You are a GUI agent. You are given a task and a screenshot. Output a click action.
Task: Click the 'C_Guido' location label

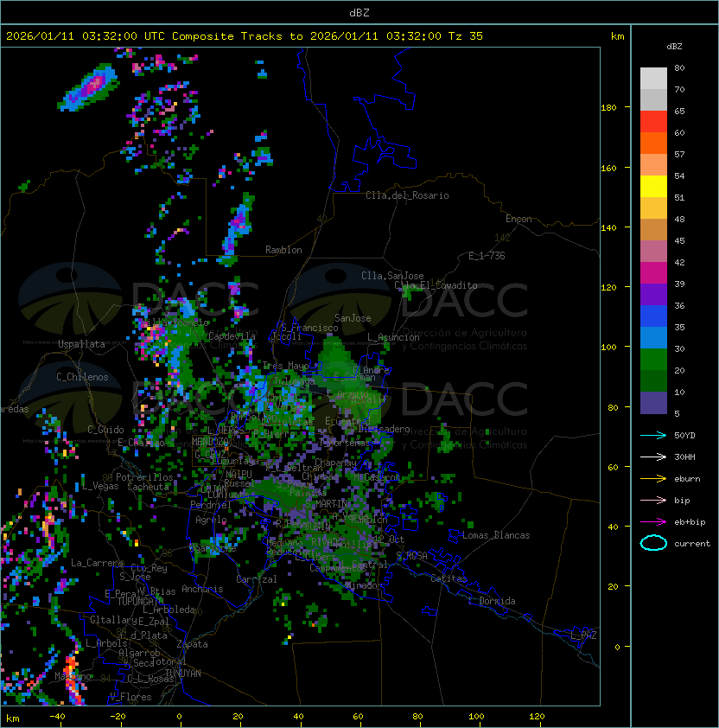tap(105, 430)
